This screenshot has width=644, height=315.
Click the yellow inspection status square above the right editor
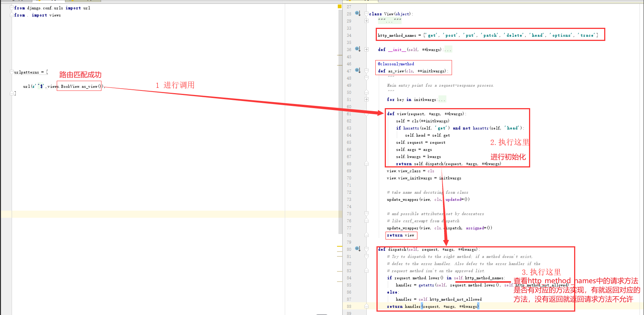[340, 6]
